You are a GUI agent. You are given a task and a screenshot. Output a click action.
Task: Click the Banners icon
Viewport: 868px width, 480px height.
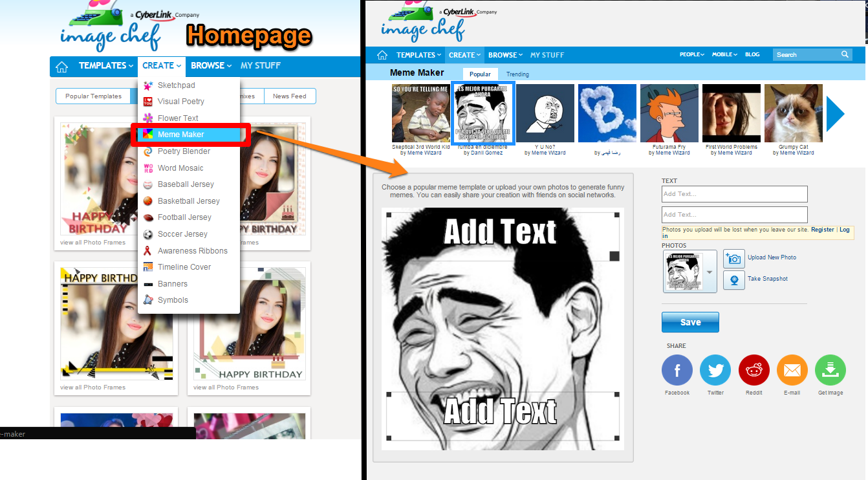[x=148, y=284]
